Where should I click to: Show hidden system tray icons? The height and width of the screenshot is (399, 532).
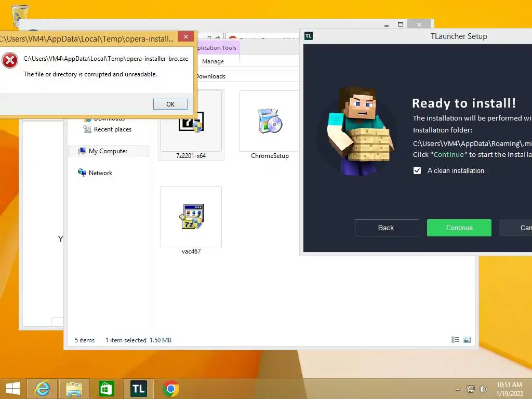coord(458,389)
